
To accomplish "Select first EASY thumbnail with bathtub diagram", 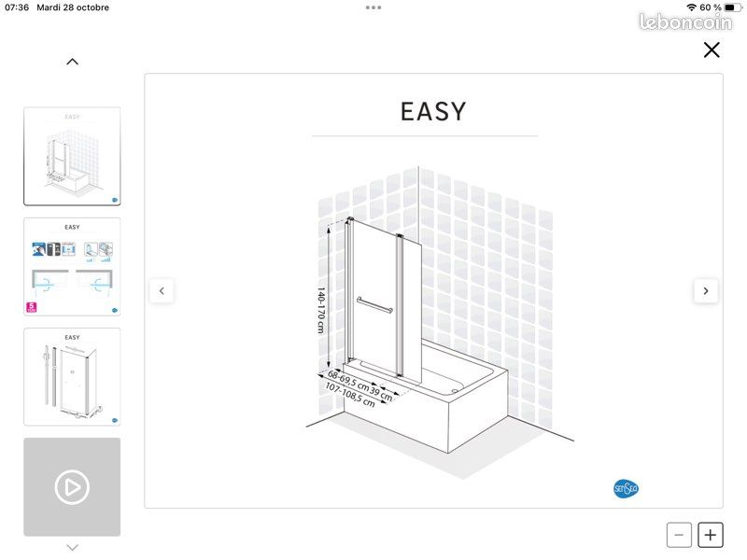I will [x=72, y=156].
